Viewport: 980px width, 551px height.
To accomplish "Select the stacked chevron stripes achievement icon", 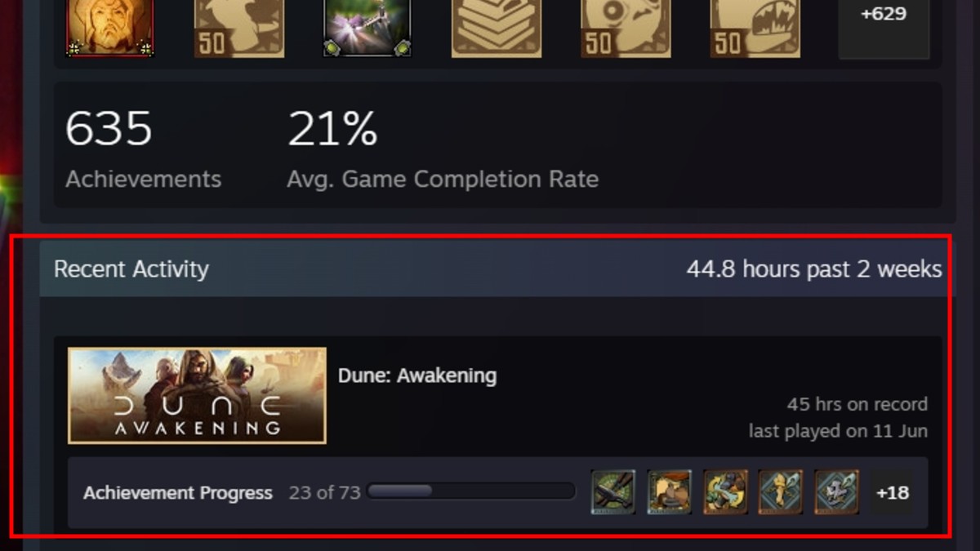I will (497, 29).
